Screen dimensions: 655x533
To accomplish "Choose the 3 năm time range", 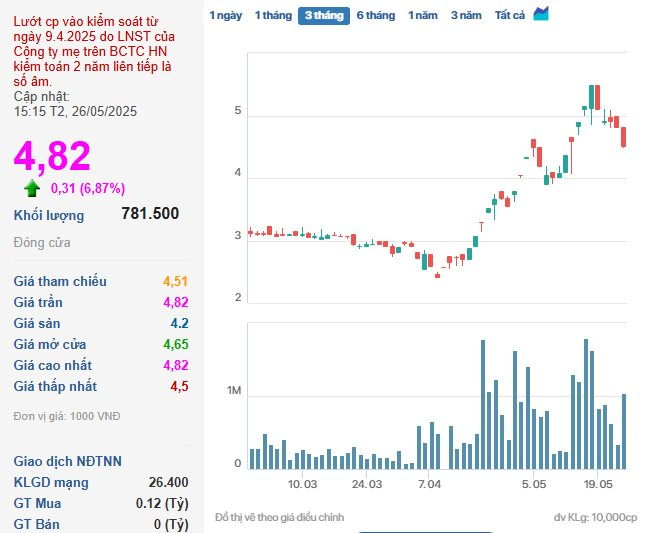I will pos(466,16).
